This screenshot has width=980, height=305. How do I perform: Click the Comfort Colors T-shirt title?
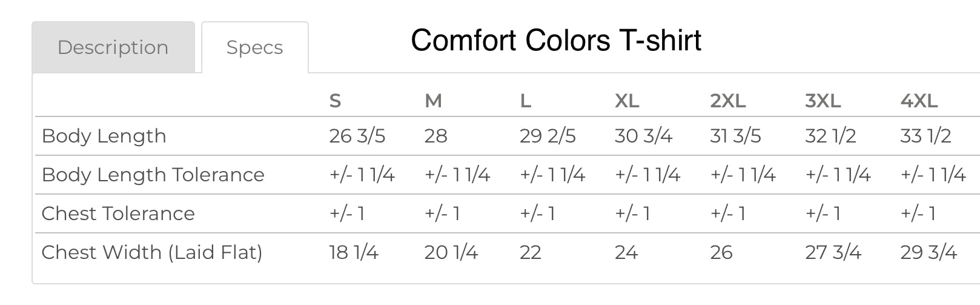(556, 41)
